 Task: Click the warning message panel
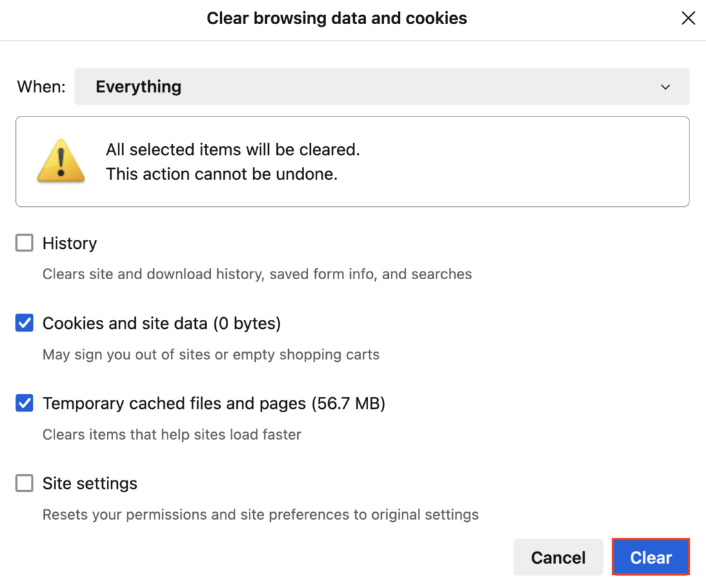[x=352, y=161]
